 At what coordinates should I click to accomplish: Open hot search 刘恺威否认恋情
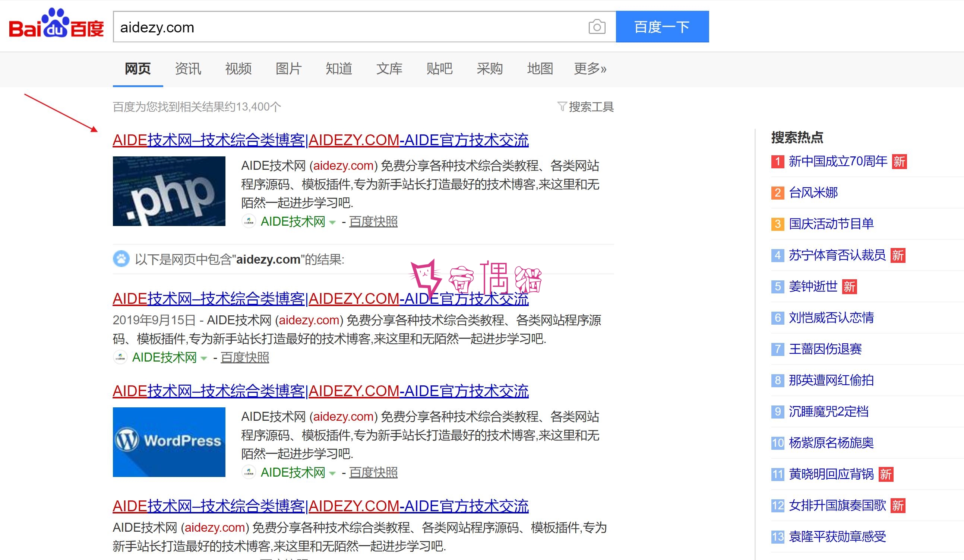coord(831,317)
